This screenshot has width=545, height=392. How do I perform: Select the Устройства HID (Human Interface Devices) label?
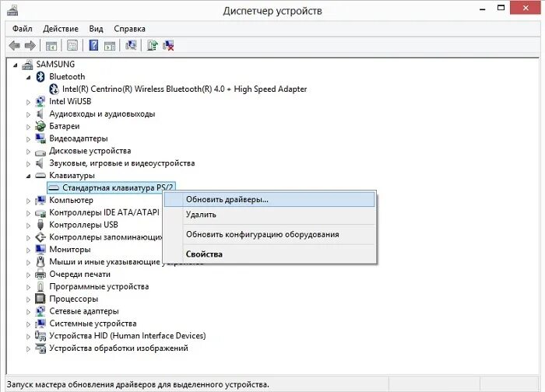click(x=128, y=336)
